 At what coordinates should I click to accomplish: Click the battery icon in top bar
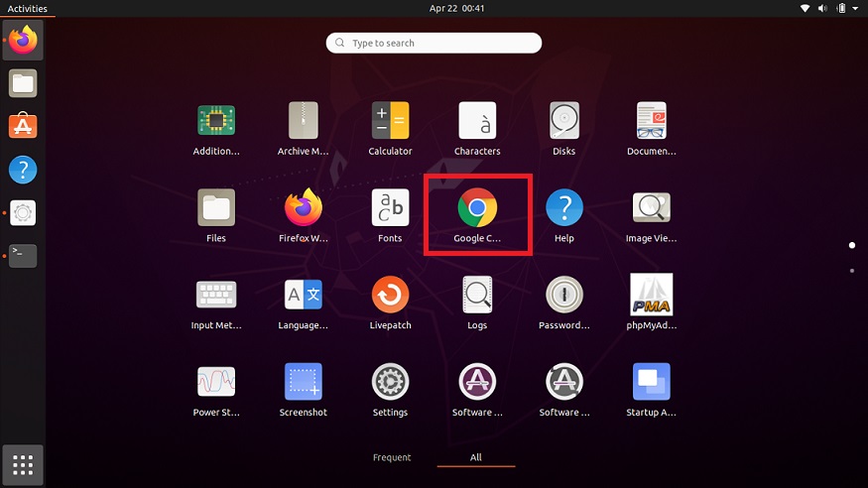click(841, 8)
